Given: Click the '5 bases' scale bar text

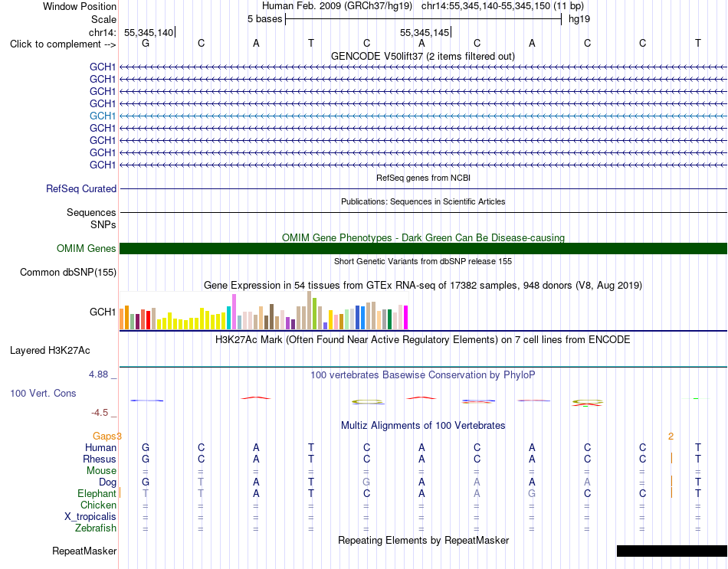Looking at the screenshot, I should pos(264,19).
